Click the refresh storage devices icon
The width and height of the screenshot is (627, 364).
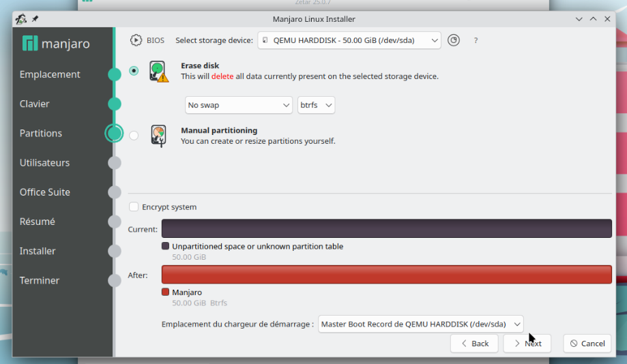tap(454, 40)
